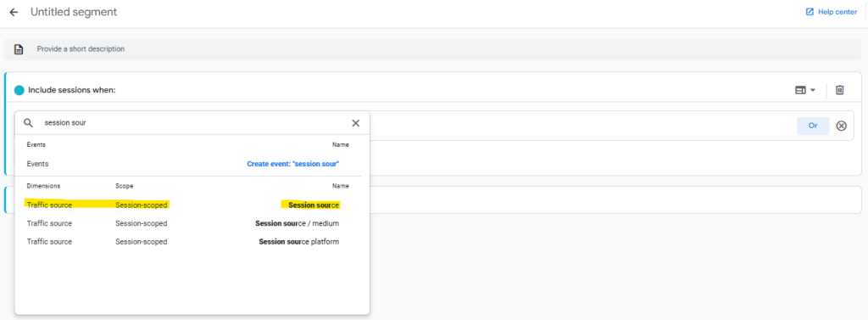Viewport: 868px width, 320px height.
Task: Remove the condition with circled X icon
Action: (842, 126)
